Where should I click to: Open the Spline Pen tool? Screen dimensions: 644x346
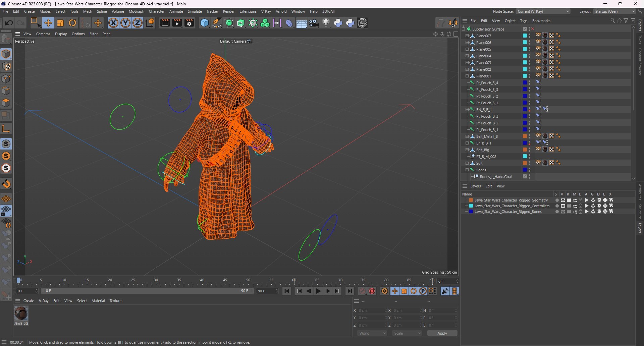pyautogui.click(x=217, y=23)
